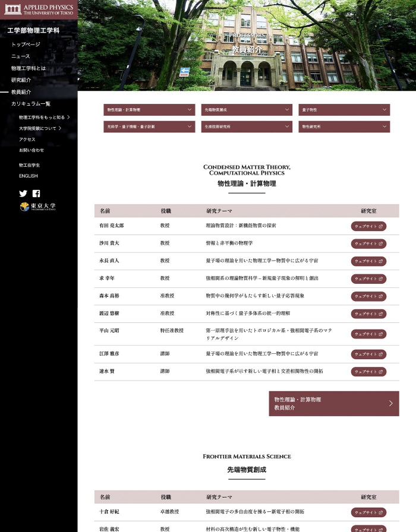Click the name 江澤 雅彦
Image resolution: width=416 pixels, height=532 pixels.
click(x=109, y=353)
